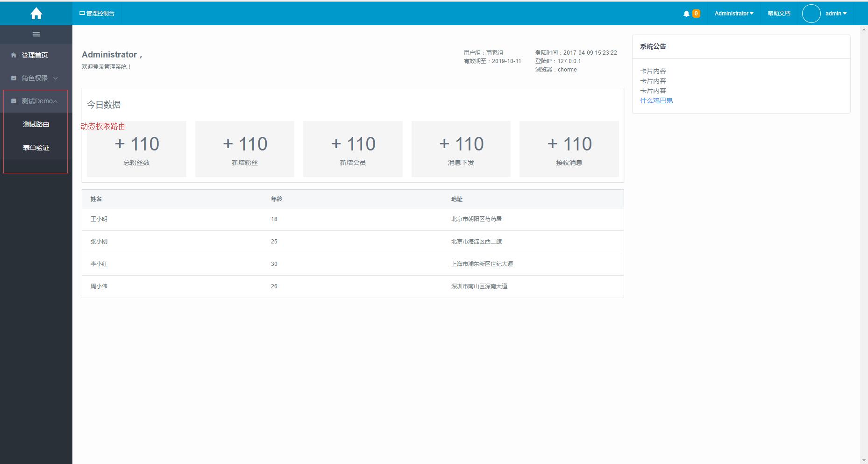Select the 周小伟 table row name
This screenshot has height=464, width=868.
tap(99, 286)
